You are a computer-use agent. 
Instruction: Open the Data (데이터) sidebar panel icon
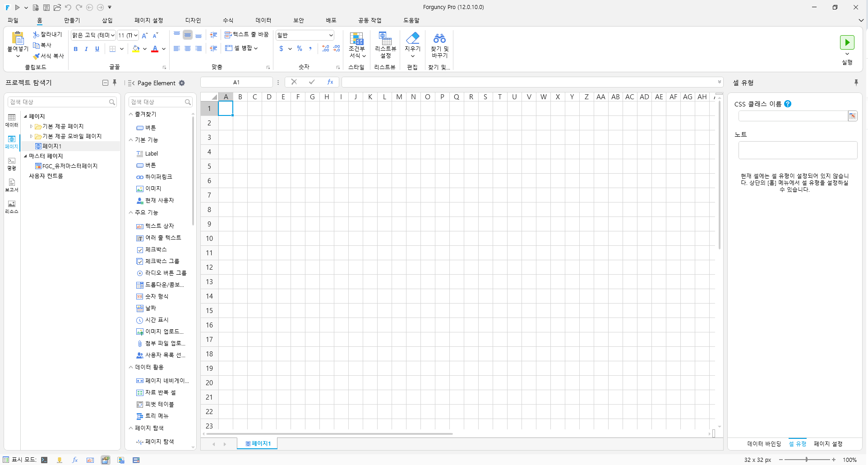12,120
